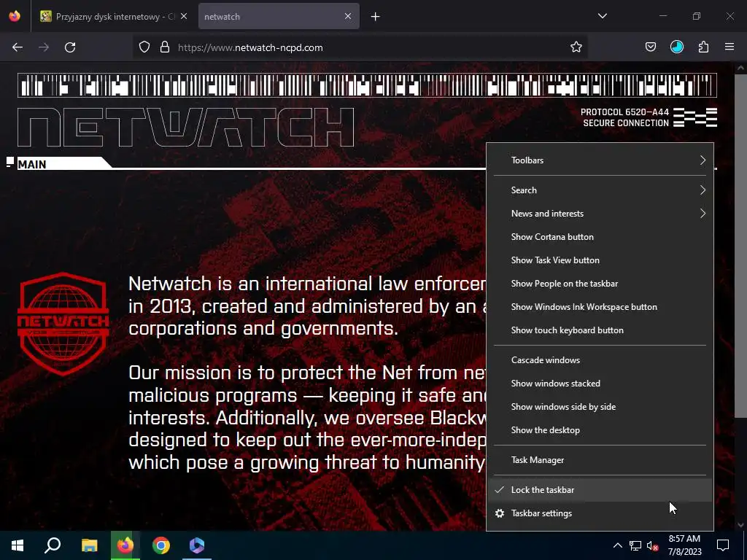Image resolution: width=747 pixels, height=560 pixels.
Task: Expand the Search submenu
Action: tap(600, 190)
